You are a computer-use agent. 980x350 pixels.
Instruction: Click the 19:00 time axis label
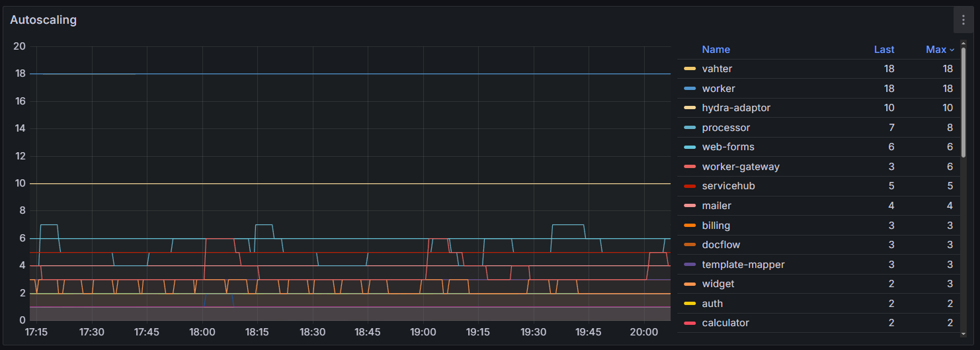click(423, 331)
